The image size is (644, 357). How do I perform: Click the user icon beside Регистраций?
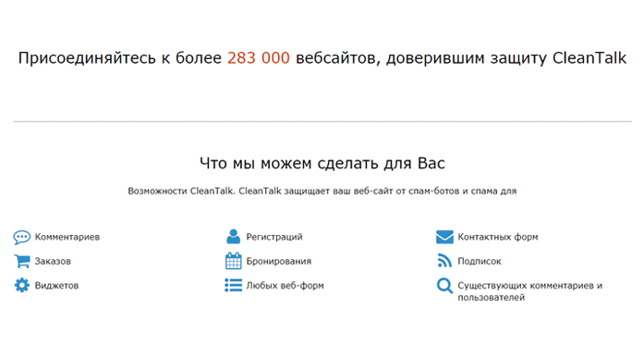(233, 237)
